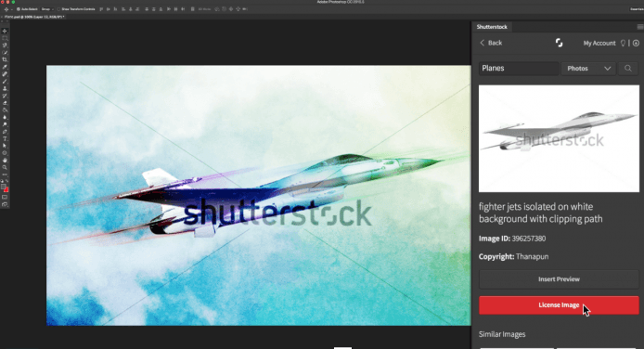Click the Planes search input field
This screenshot has width=644, height=349.
(519, 68)
